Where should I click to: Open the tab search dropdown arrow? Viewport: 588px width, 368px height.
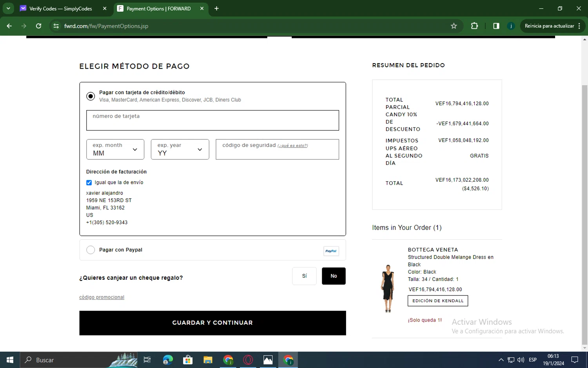[8, 8]
